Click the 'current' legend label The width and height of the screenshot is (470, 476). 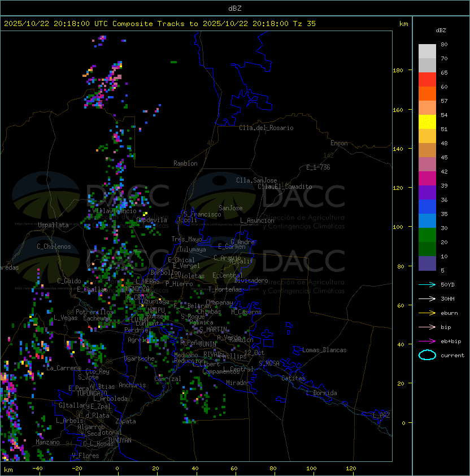pyautogui.click(x=452, y=356)
